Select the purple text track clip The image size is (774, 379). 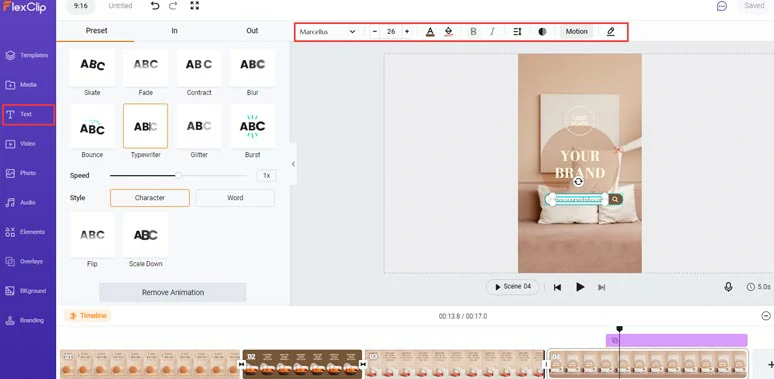[x=676, y=341]
